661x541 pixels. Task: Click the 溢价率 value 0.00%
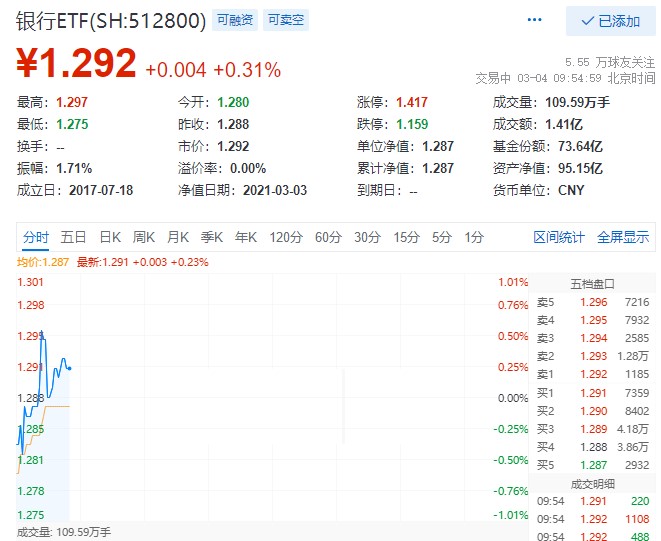248,168
